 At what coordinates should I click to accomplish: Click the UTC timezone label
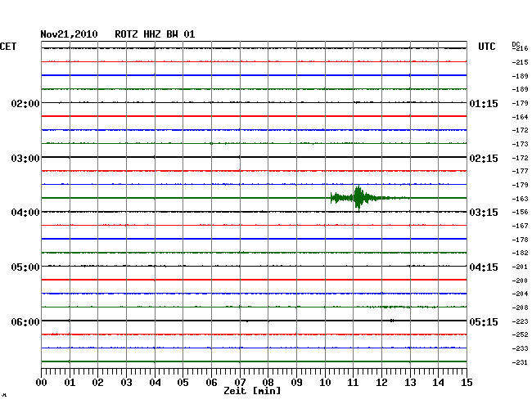[486, 47]
